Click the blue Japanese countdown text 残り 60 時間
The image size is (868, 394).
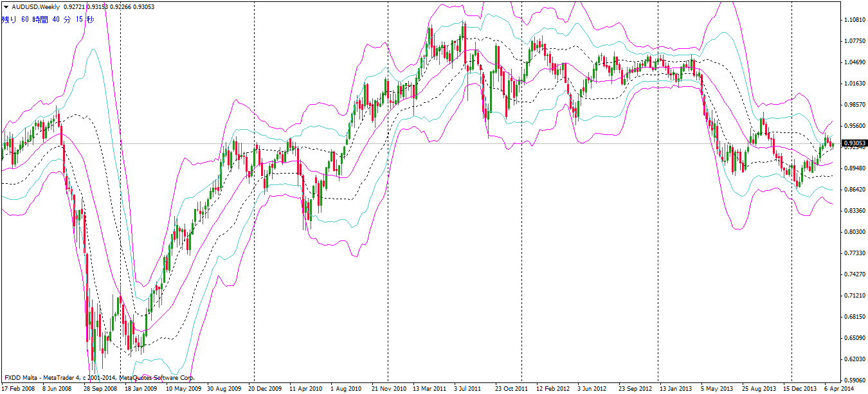pos(26,20)
